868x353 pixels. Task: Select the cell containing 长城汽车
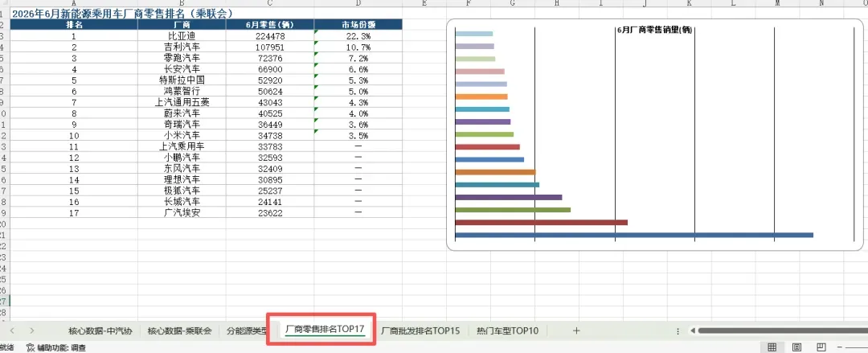click(x=182, y=202)
